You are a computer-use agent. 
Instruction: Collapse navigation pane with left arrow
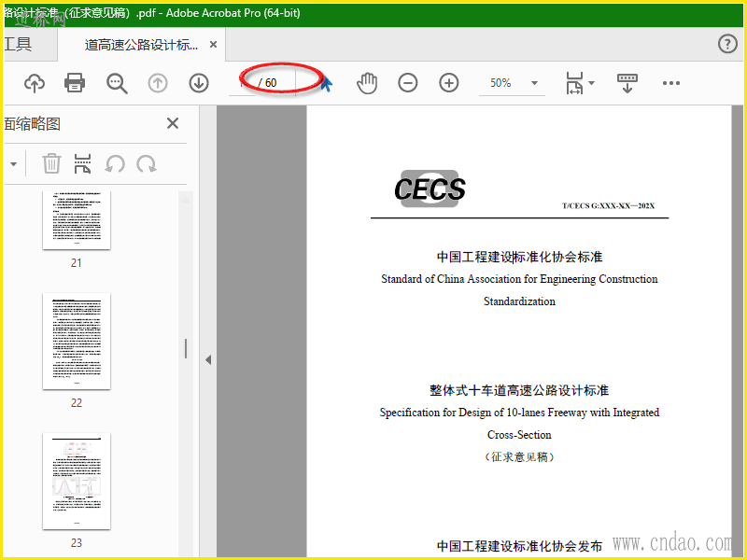pyautogui.click(x=208, y=359)
